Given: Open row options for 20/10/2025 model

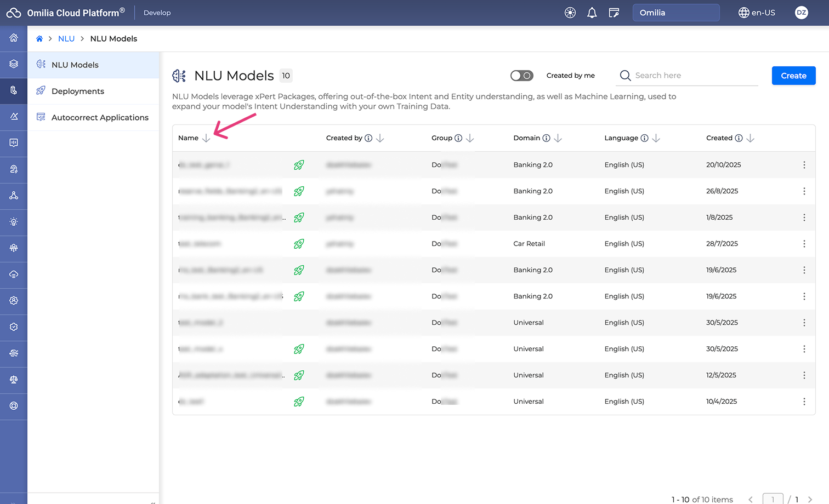Looking at the screenshot, I should pos(804,165).
